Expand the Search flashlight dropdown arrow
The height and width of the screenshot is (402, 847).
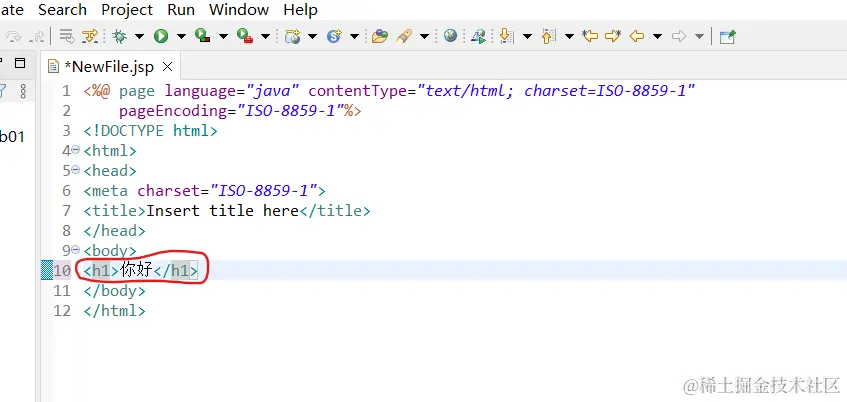tap(425, 36)
